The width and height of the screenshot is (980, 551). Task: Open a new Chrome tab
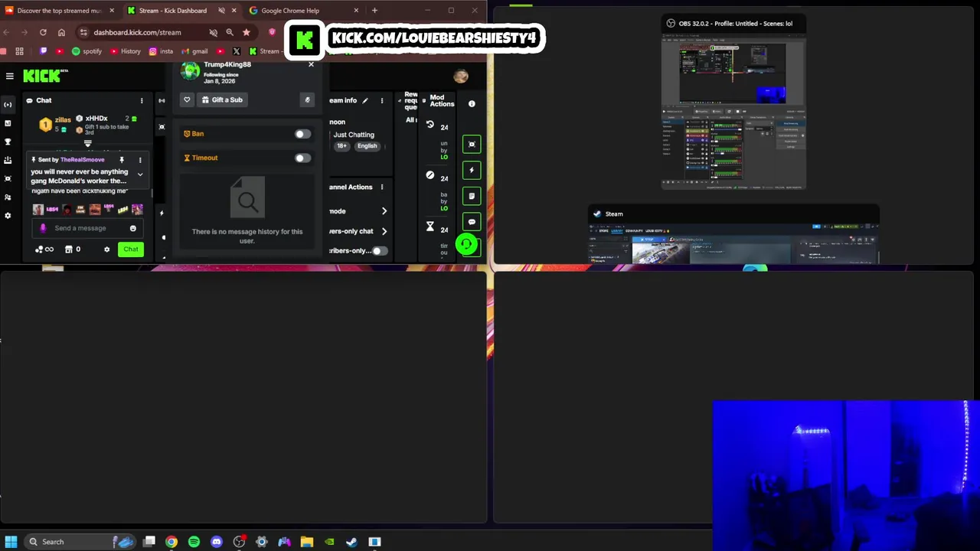[374, 11]
